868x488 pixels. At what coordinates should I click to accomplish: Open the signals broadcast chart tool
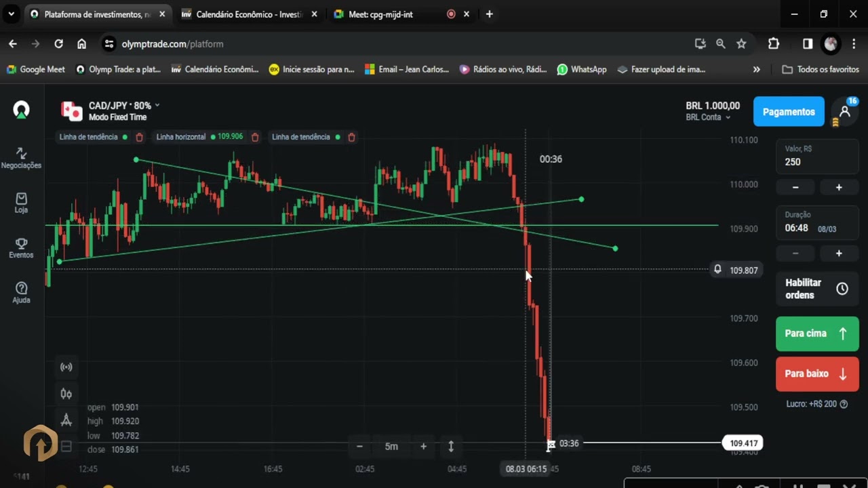coord(66,367)
